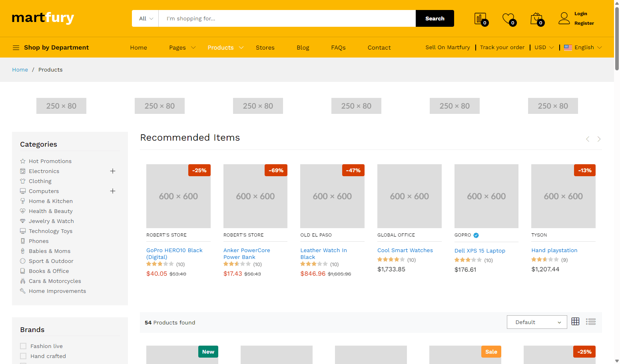Click the Jewelry & Watch diamond icon
The height and width of the screenshot is (364, 620).
23,221
